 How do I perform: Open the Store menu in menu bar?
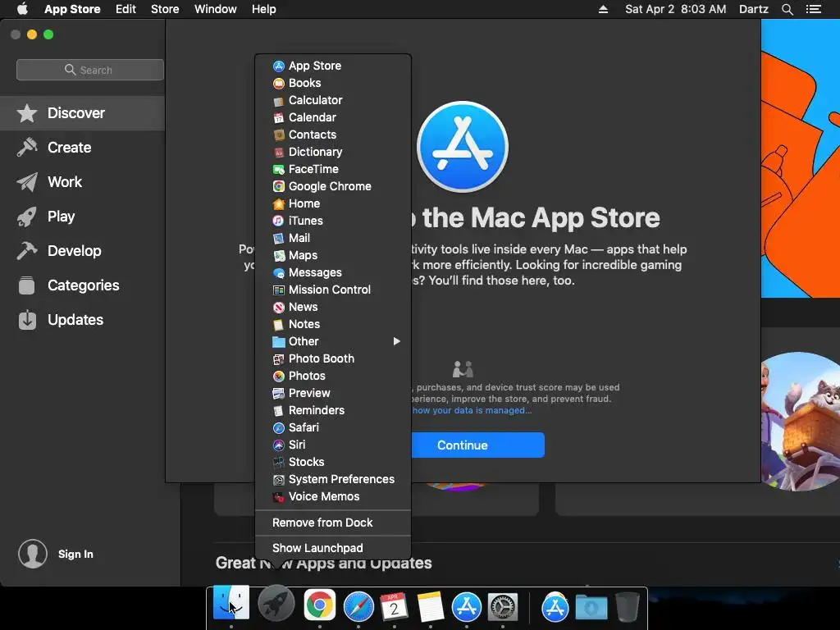[164, 9]
